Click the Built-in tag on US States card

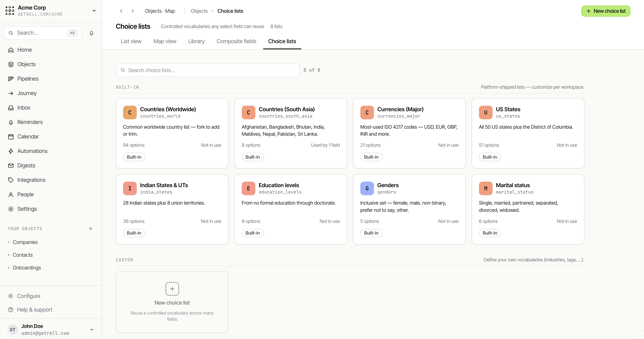click(490, 157)
